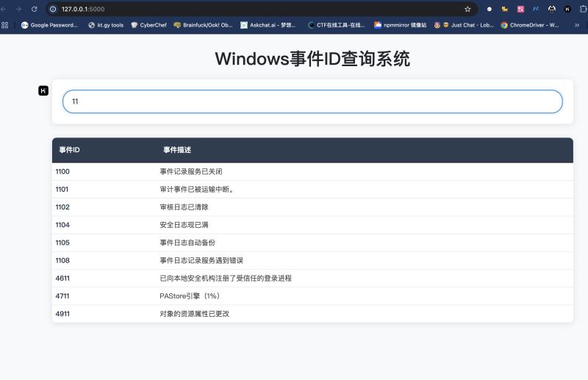Click the Windows事件ID查询系统 page title
Image resolution: width=588 pixels, height=380 pixels.
312,59
